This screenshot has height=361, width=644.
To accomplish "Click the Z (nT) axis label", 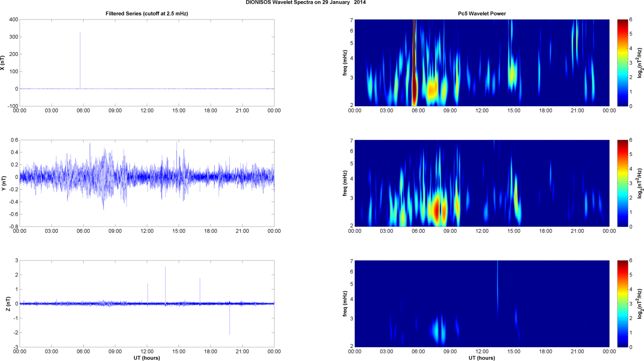I will tap(8, 304).
